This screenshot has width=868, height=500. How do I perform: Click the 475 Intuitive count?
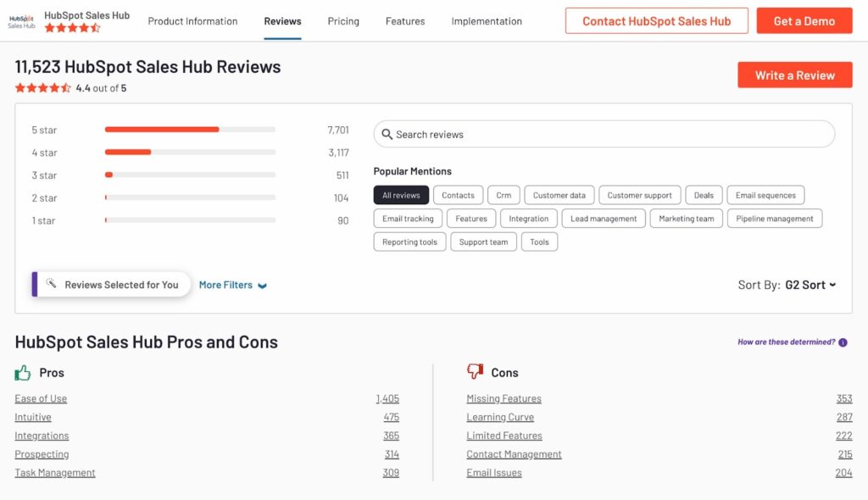point(392,417)
